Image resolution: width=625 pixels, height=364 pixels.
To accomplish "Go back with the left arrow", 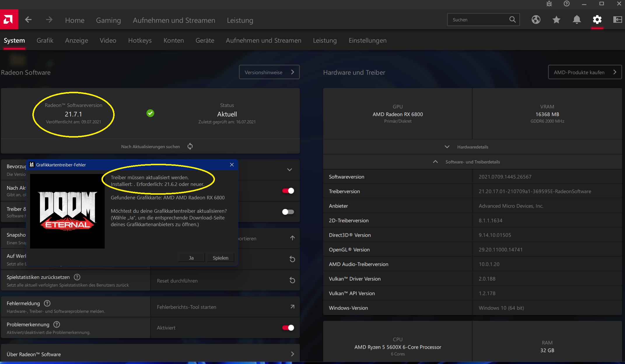I will click(28, 20).
